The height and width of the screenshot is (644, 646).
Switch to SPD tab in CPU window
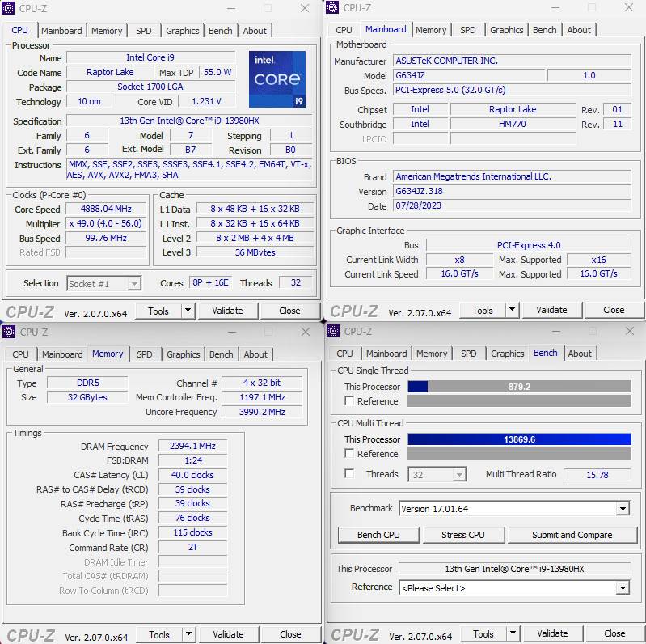click(143, 31)
